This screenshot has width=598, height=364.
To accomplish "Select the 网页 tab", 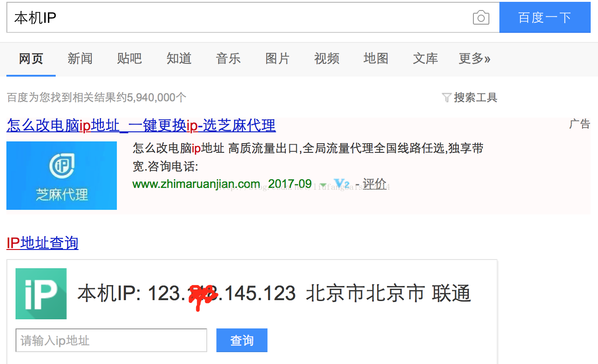I will click(31, 58).
